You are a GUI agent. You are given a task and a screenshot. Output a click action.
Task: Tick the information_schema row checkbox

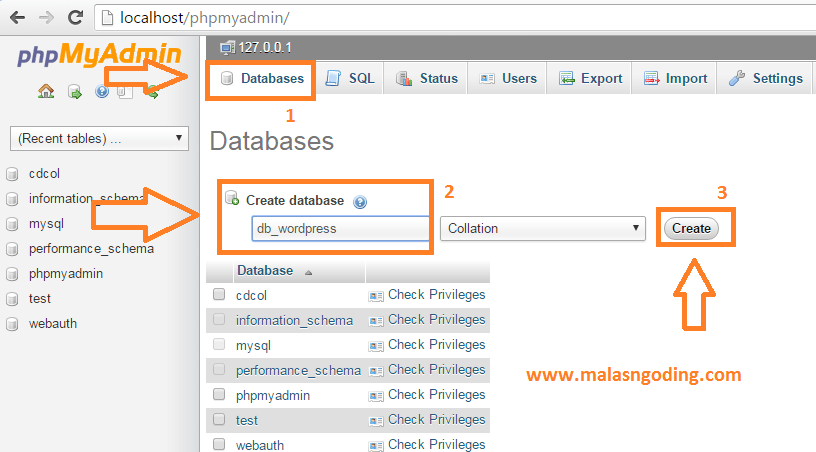pos(219,319)
